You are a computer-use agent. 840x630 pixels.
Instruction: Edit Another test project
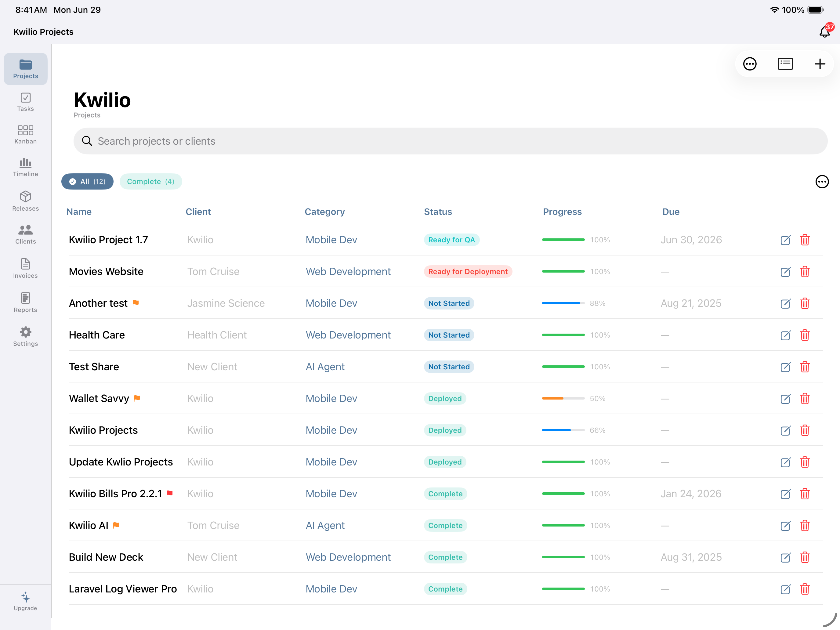point(785,303)
